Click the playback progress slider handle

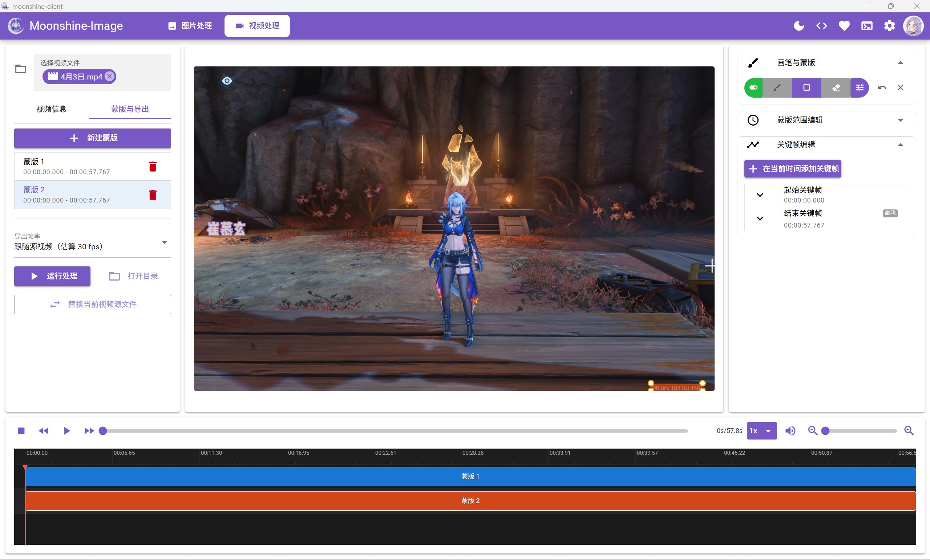[x=103, y=431]
